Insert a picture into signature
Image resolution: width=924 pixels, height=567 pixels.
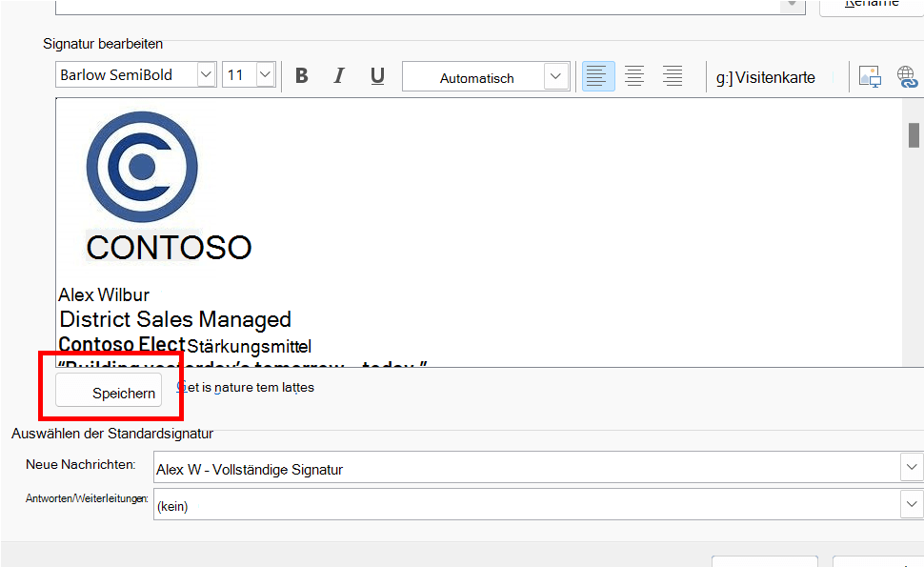pyautogui.click(x=870, y=76)
